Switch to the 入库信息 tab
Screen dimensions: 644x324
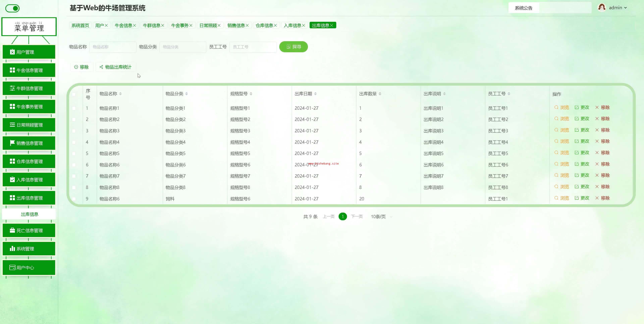tap(292, 25)
